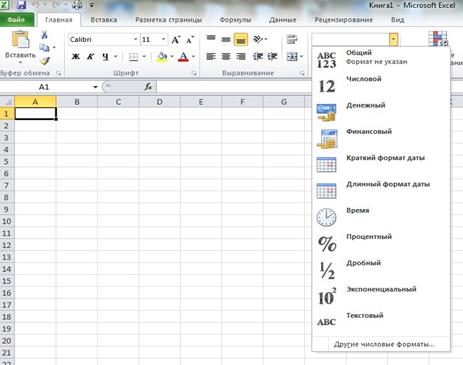Open Font group dialog launcher (Шрифт)

pos(194,74)
